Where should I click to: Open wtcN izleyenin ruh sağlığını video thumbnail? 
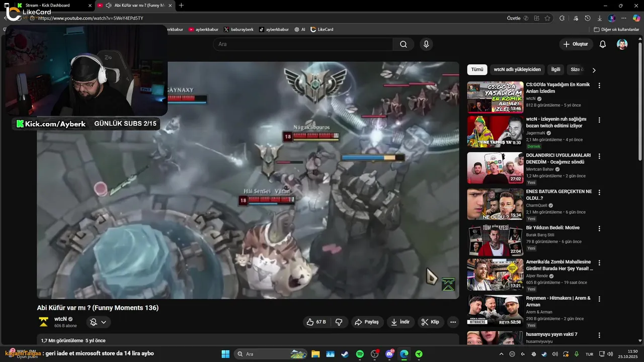[496, 131]
